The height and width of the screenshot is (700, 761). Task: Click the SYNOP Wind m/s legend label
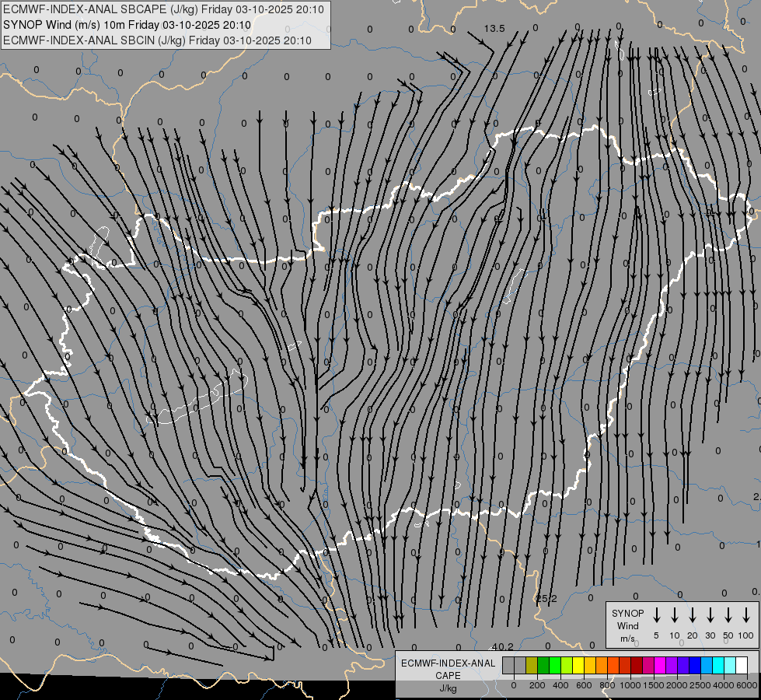[627, 625]
